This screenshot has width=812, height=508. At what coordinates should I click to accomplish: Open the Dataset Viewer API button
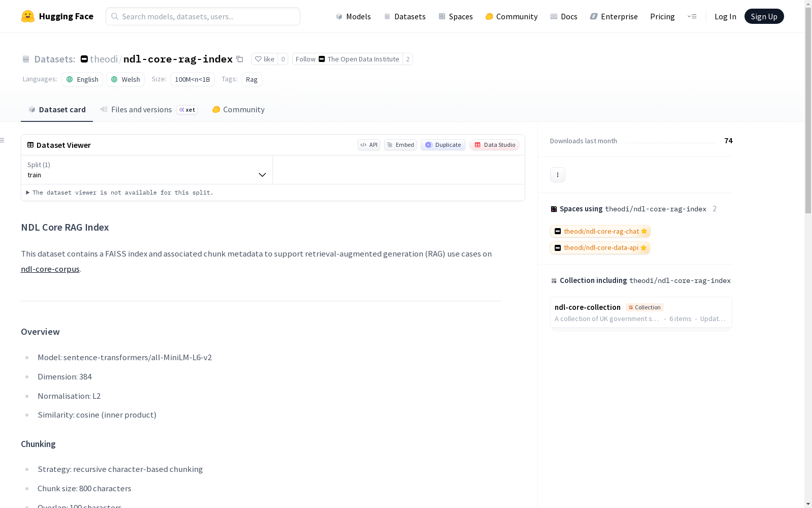pos(369,145)
